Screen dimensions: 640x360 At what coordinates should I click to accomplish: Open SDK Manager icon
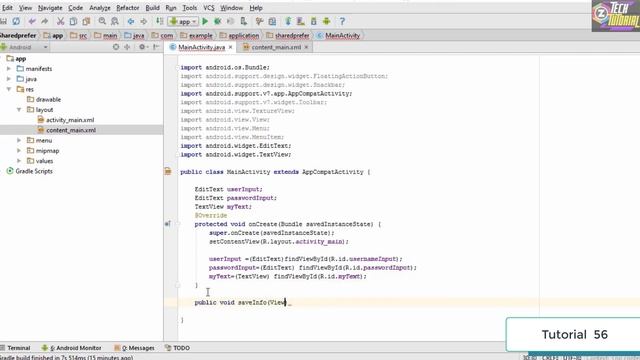313,21
